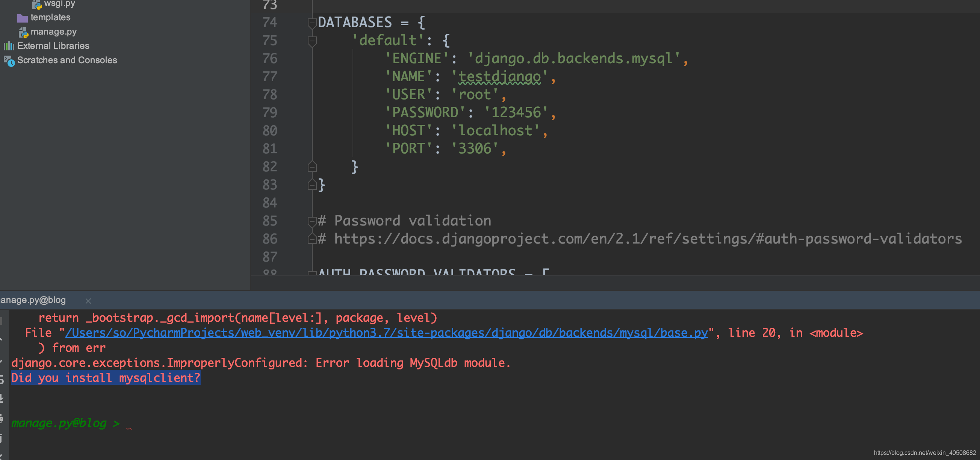Click the trash icon in console sidebar
980x460 pixels.
pyautogui.click(x=2, y=438)
